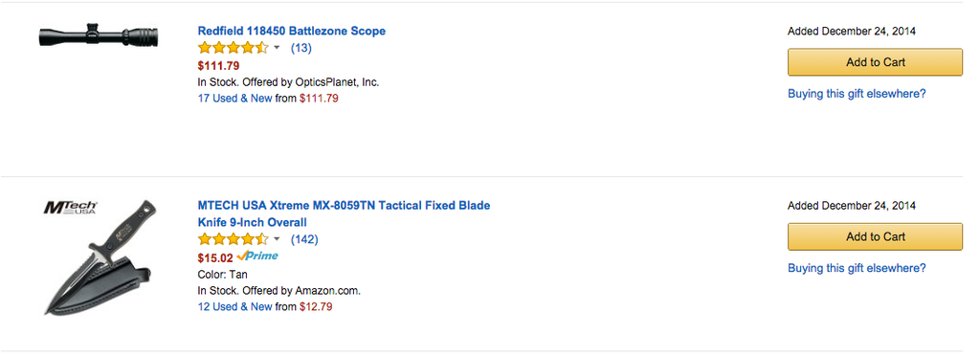The height and width of the screenshot is (357, 980).
Task: Expand rating dropdown arrow beside knife stars
Action: pyautogui.click(x=277, y=239)
